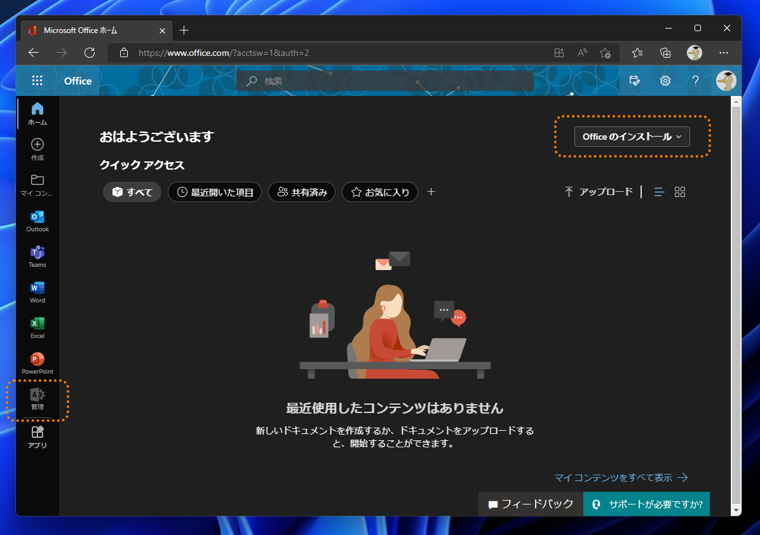
Task: Click the Office header title link
Action: pos(78,81)
